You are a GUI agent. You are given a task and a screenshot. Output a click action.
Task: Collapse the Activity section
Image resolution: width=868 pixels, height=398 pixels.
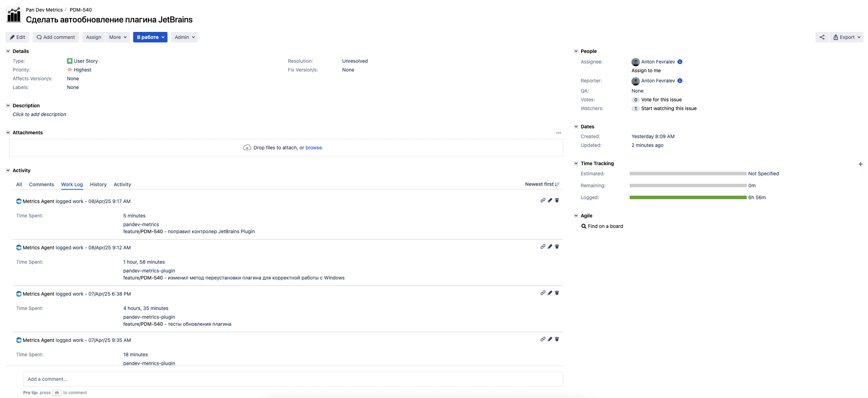click(8, 170)
